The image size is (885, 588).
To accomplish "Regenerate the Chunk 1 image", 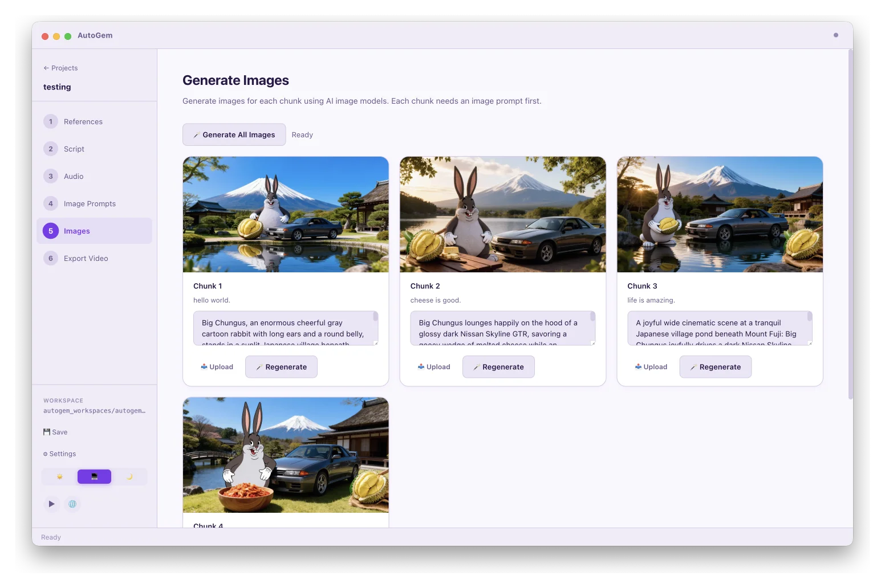I will [x=281, y=367].
